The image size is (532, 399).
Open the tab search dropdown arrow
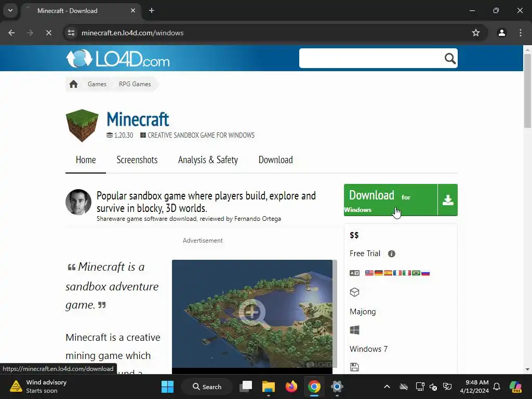[10, 10]
